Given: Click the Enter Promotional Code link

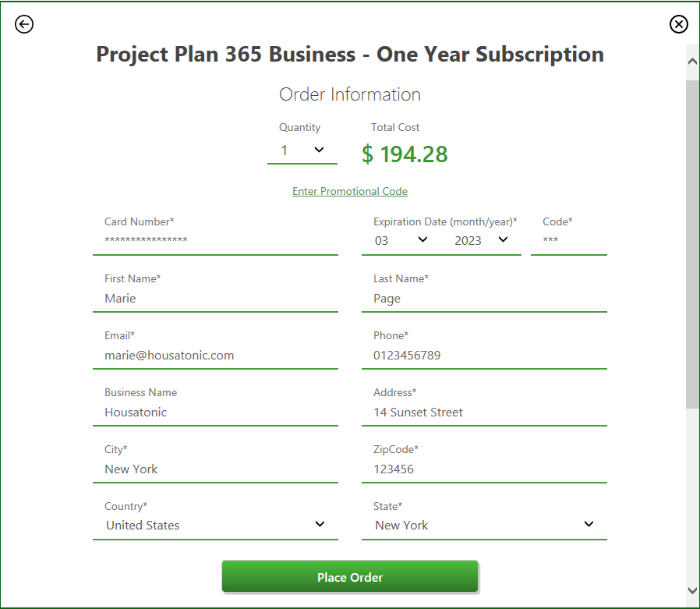Looking at the screenshot, I should coord(350,191).
